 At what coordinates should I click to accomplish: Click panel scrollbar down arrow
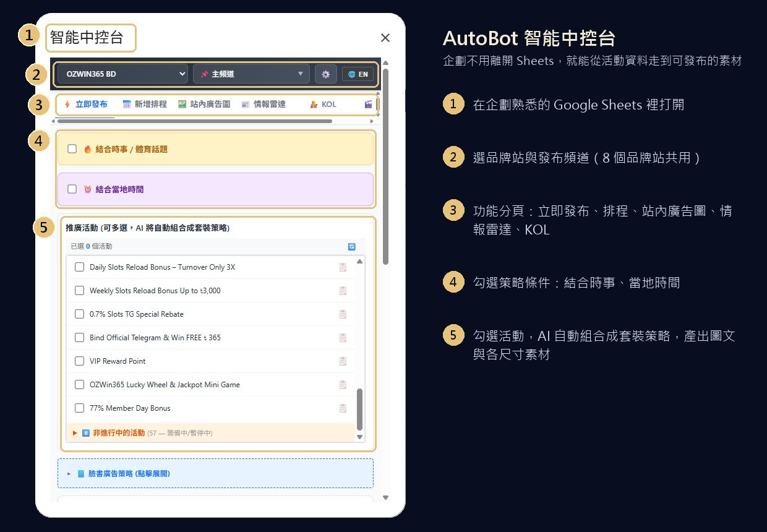click(385, 497)
